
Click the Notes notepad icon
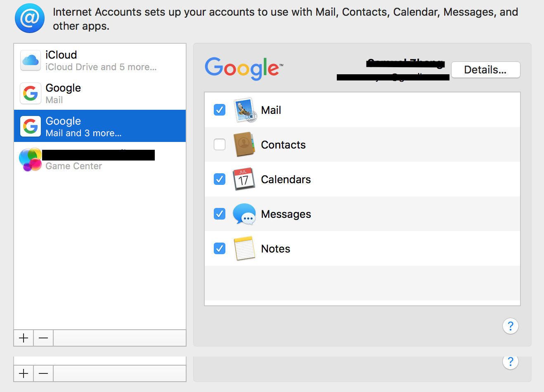coord(244,248)
